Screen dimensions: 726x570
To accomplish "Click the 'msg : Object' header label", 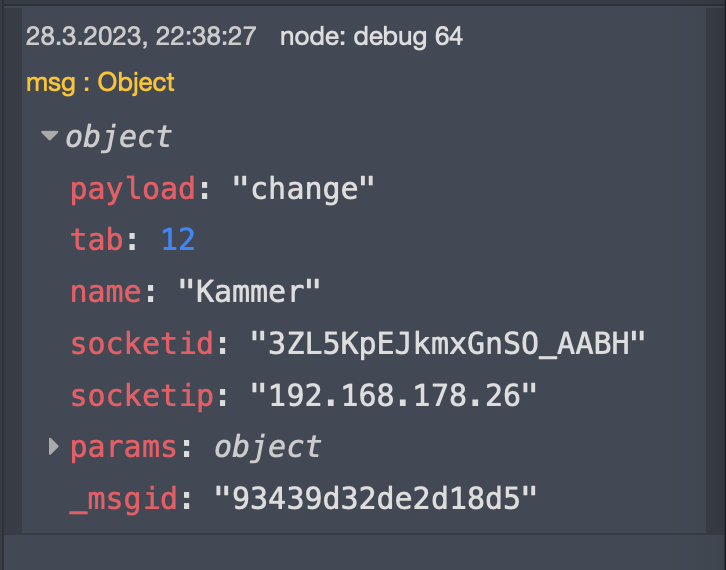I will pyautogui.click(x=100, y=82).
